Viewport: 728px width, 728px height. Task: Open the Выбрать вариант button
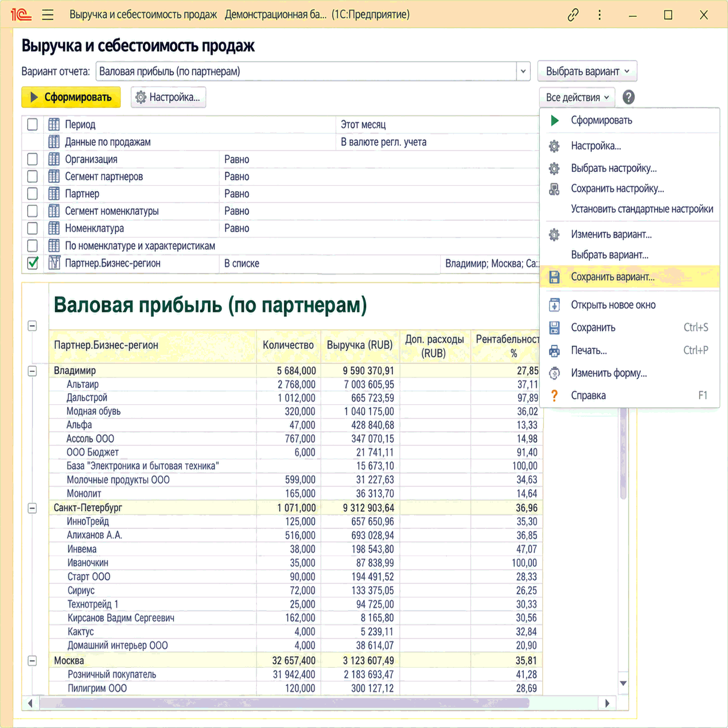click(x=587, y=72)
